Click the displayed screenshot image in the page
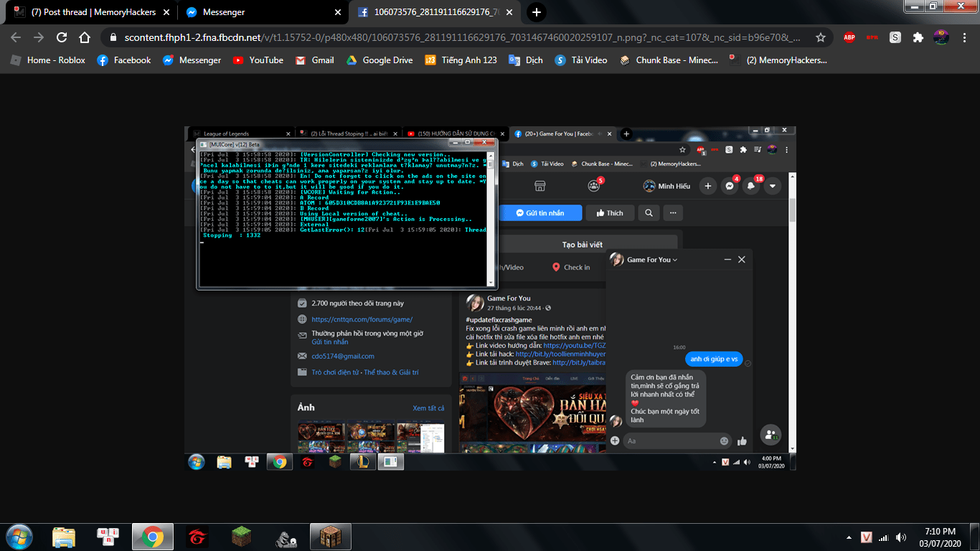Screen dimensions: 980x551 pyautogui.click(x=490, y=298)
